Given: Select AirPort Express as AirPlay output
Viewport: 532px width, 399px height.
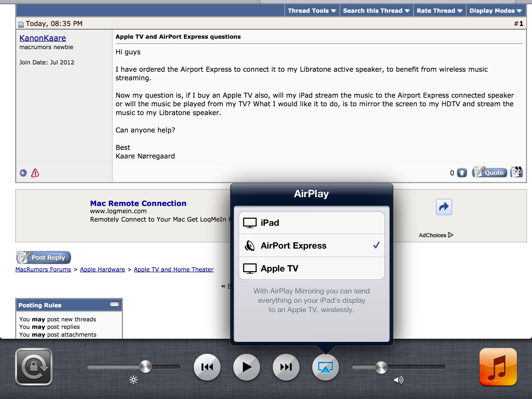Looking at the screenshot, I should 311,245.
